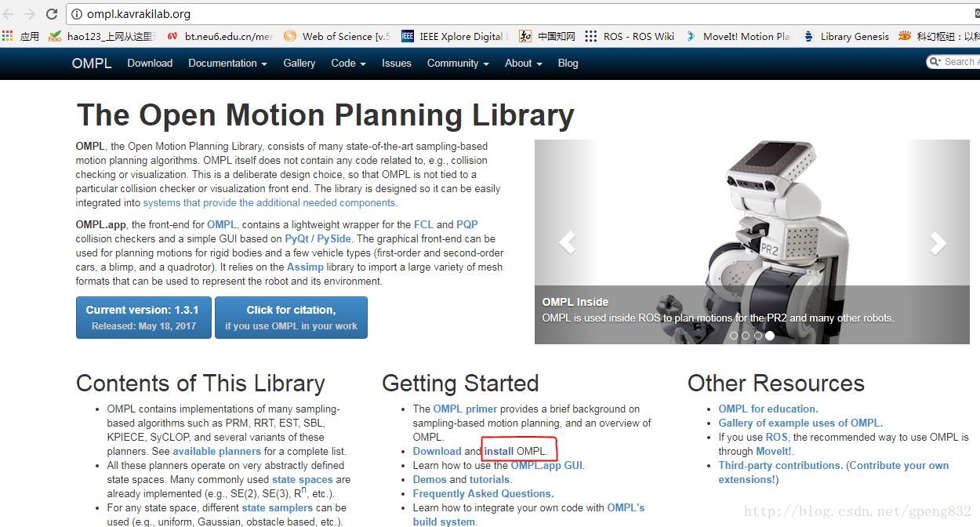The height and width of the screenshot is (527, 980).
Task: Click the PR2 robot carousel image
Action: point(752,242)
